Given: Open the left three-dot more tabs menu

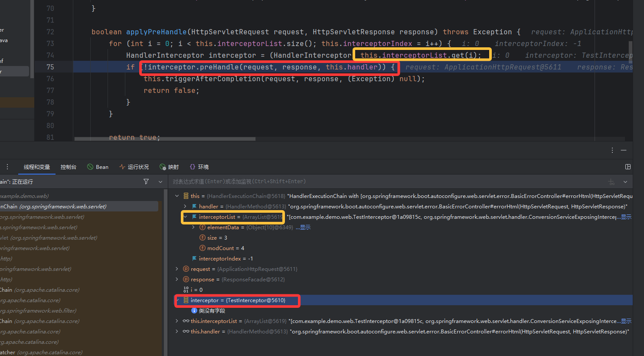Looking at the screenshot, I should tap(7, 167).
